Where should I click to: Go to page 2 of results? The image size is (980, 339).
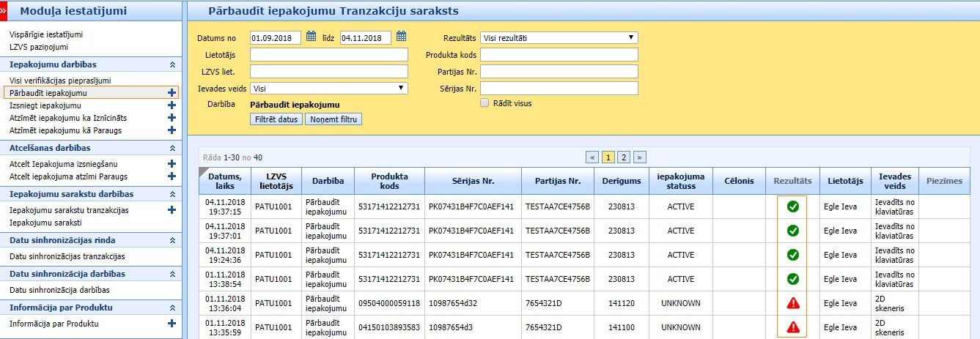coord(624,157)
